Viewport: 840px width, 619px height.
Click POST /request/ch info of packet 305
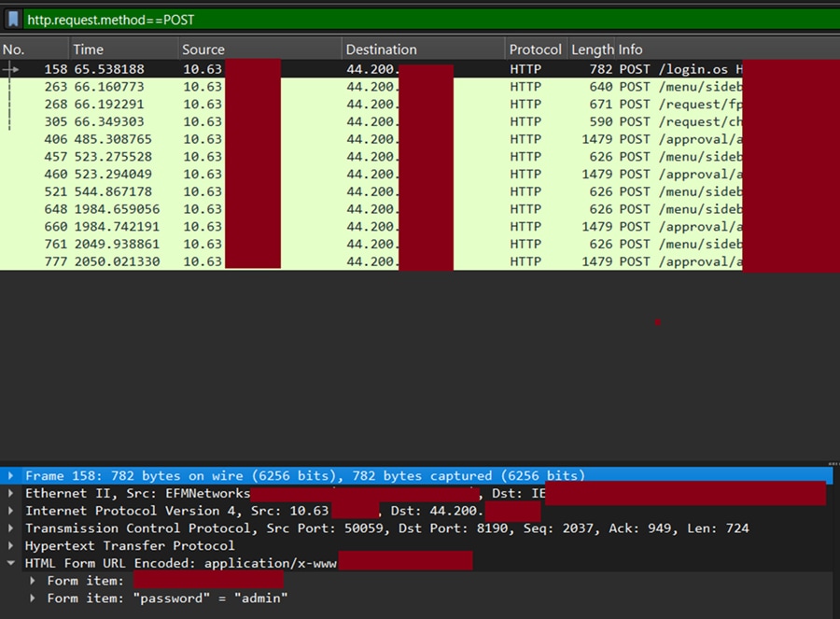[680, 121]
